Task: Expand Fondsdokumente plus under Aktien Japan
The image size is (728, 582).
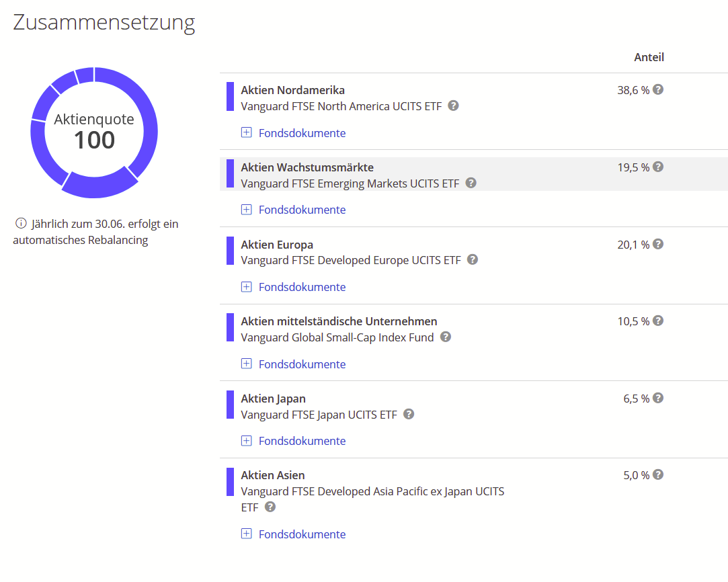Action: pos(247,441)
